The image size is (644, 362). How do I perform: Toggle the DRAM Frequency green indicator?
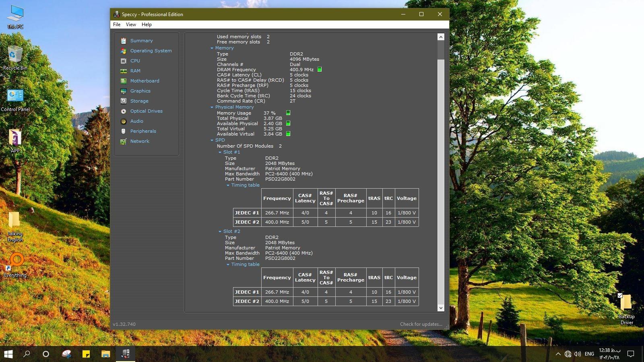(x=320, y=70)
